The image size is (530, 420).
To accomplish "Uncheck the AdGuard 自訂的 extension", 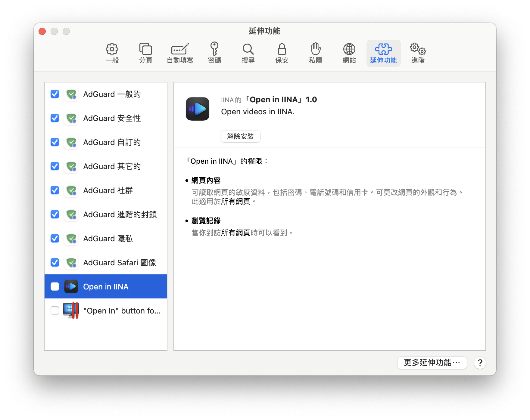I will pos(55,142).
